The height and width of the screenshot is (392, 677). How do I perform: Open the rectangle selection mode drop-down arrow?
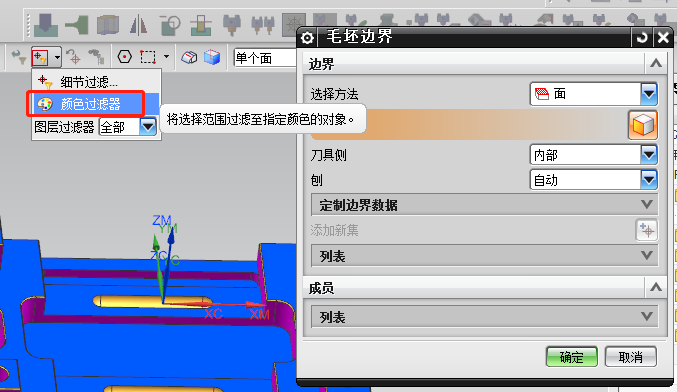coord(166,57)
